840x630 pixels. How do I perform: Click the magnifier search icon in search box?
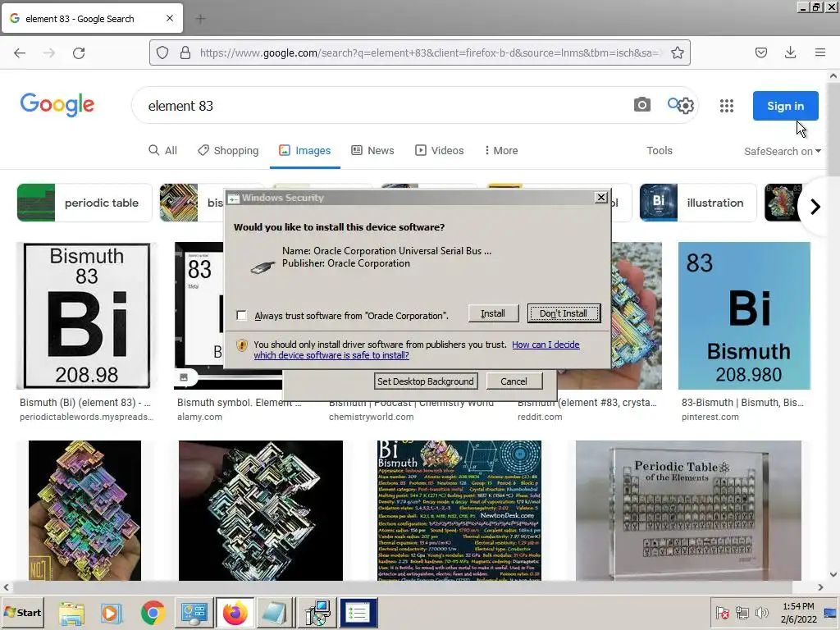[673, 103]
